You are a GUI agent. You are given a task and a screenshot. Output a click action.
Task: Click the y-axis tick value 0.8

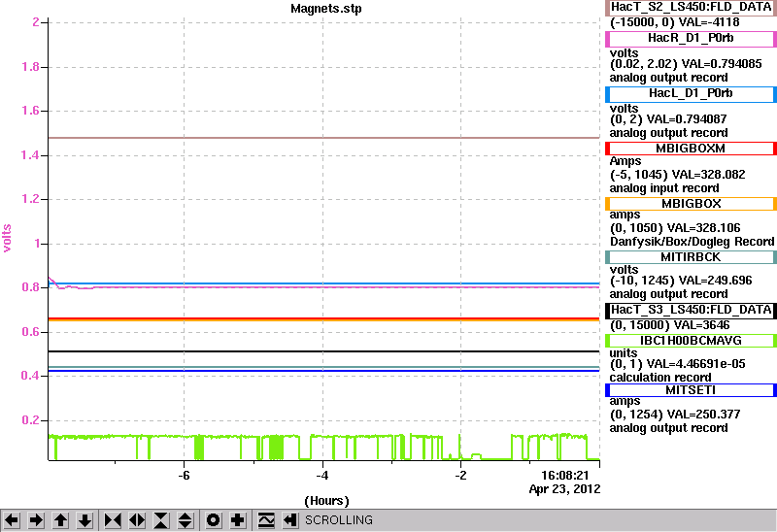click(x=30, y=287)
